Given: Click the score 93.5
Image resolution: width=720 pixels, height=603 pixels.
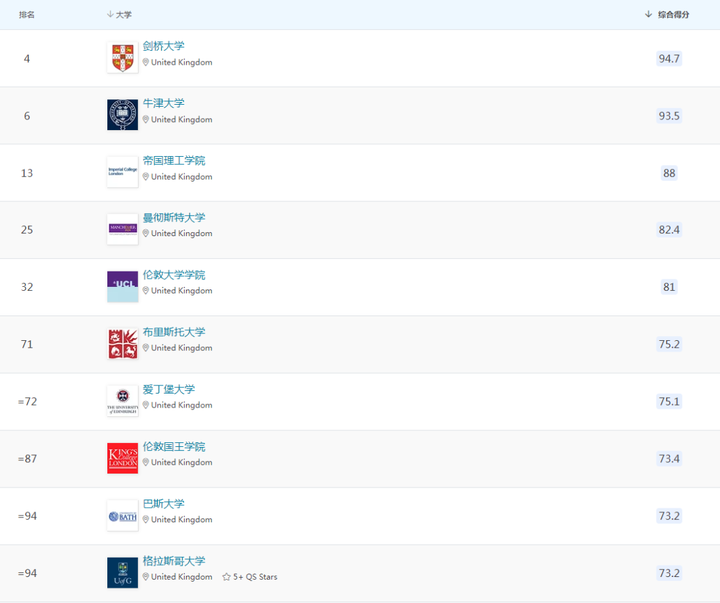Looking at the screenshot, I should [x=669, y=116].
